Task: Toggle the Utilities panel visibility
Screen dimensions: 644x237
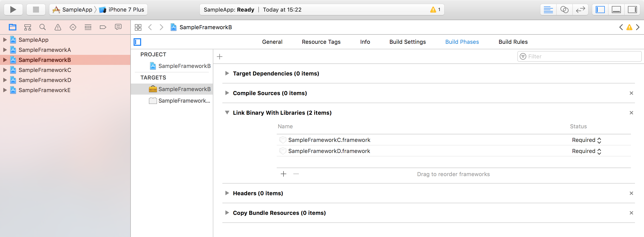Action: click(632, 10)
